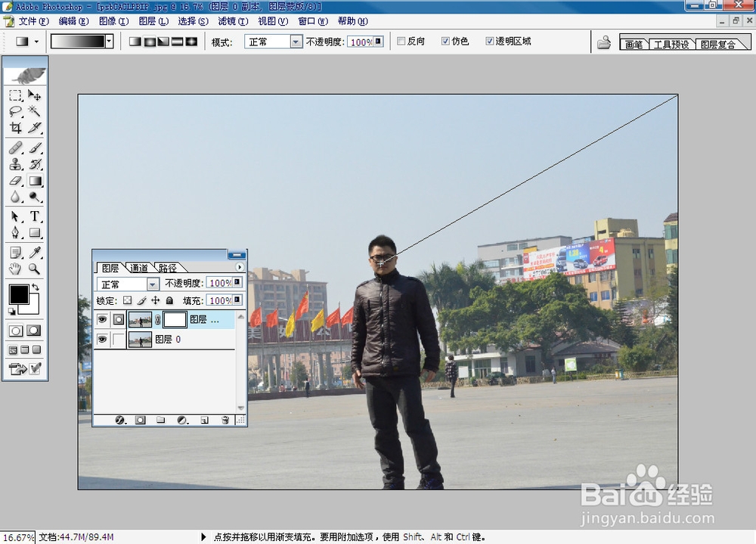
Task: Open the options bar opacity slider arrow
Action: (379, 42)
